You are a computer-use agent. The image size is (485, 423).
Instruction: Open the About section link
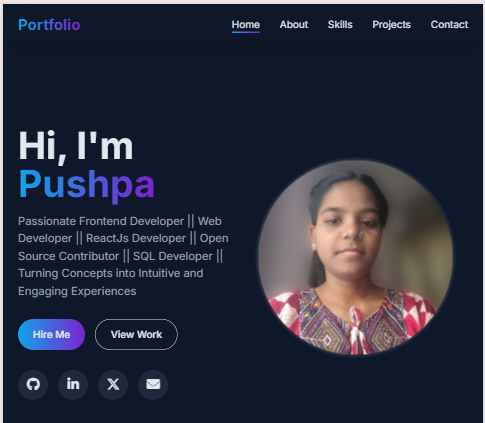pyautogui.click(x=294, y=25)
